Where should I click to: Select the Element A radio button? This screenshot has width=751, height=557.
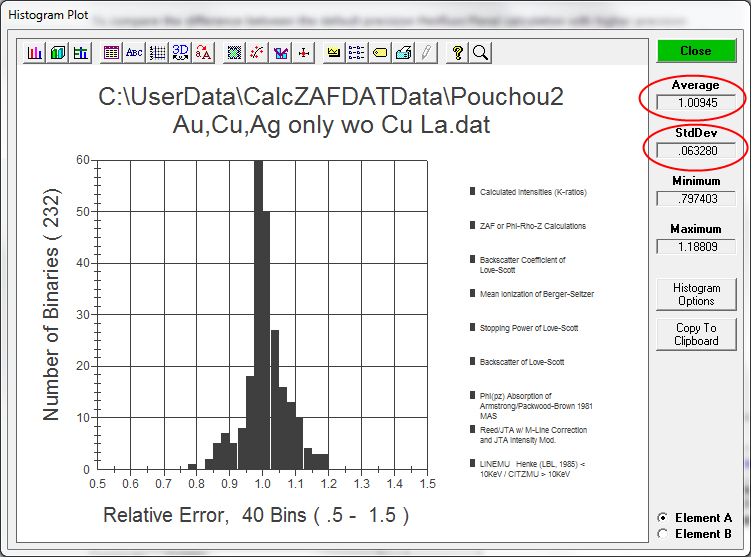662,518
